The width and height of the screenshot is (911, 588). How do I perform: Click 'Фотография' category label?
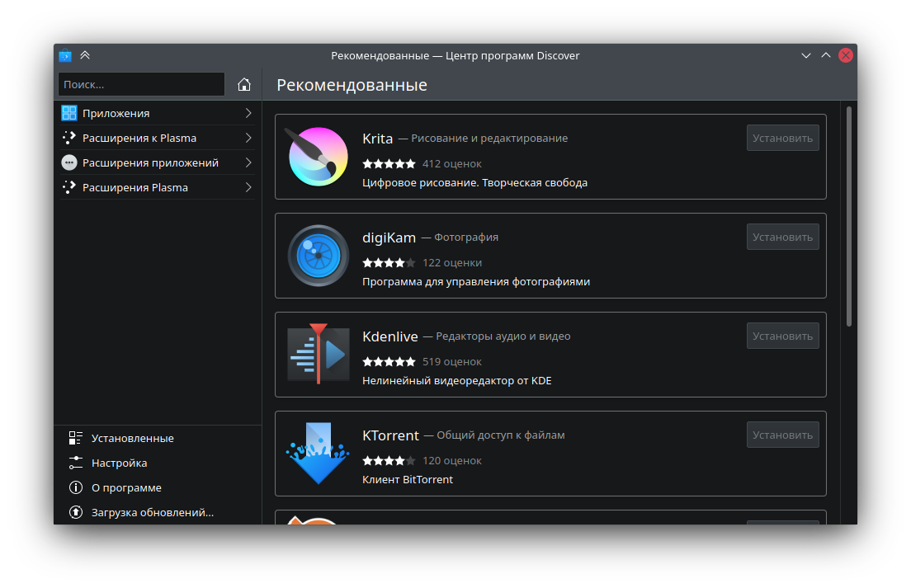[466, 238]
